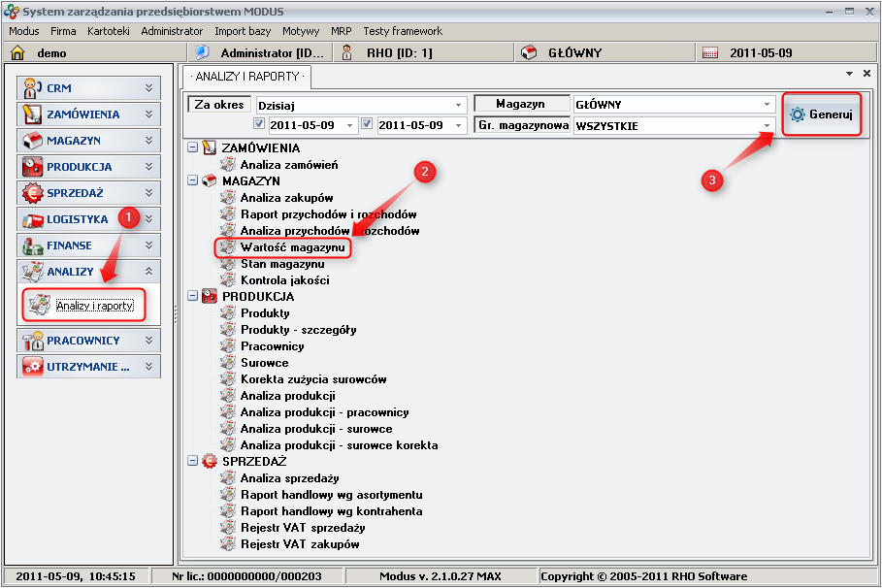The height and width of the screenshot is (588, 882).
Task: Click the CRM module icon in sidebar
Action: pos(31,88)
